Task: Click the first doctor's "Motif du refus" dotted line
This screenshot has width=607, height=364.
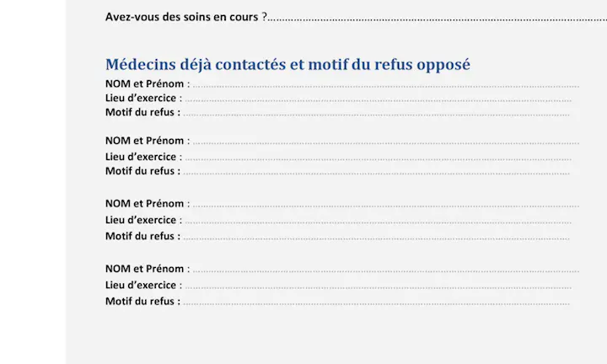Action: click(x=376, y=113)
